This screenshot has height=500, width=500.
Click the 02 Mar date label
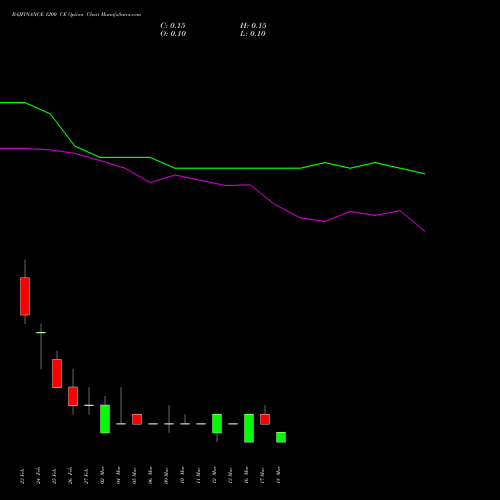pos(102,475)
